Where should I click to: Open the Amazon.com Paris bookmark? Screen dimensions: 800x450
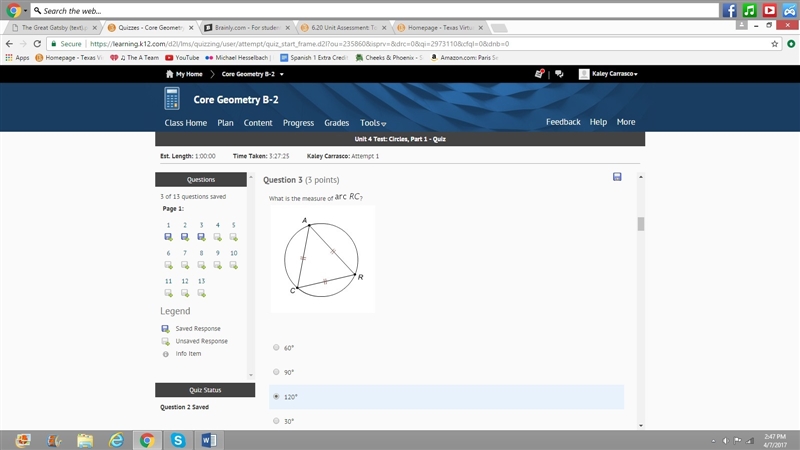click(x=464, y=58)
